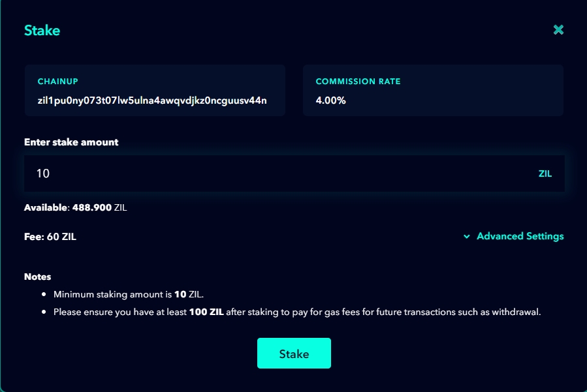Click the gas fees reminder note
This screenshot has height=392, width=587.
click(297, 312)
